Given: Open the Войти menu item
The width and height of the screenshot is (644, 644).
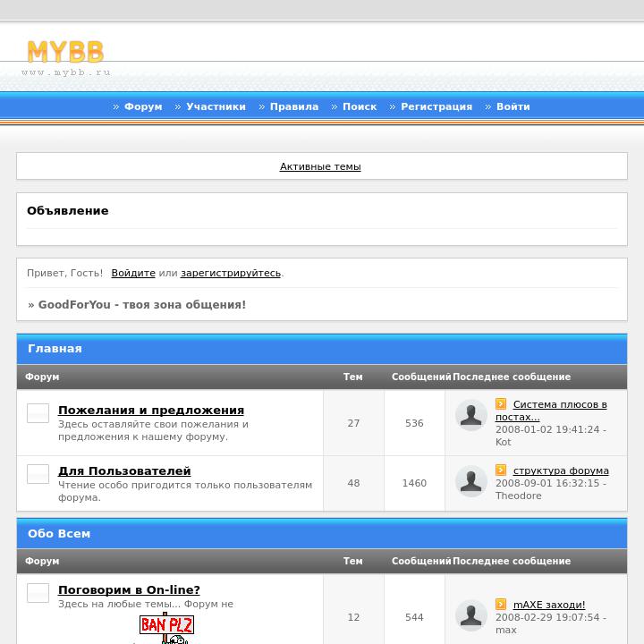Looking at the screenshot, I should point(513,106).
